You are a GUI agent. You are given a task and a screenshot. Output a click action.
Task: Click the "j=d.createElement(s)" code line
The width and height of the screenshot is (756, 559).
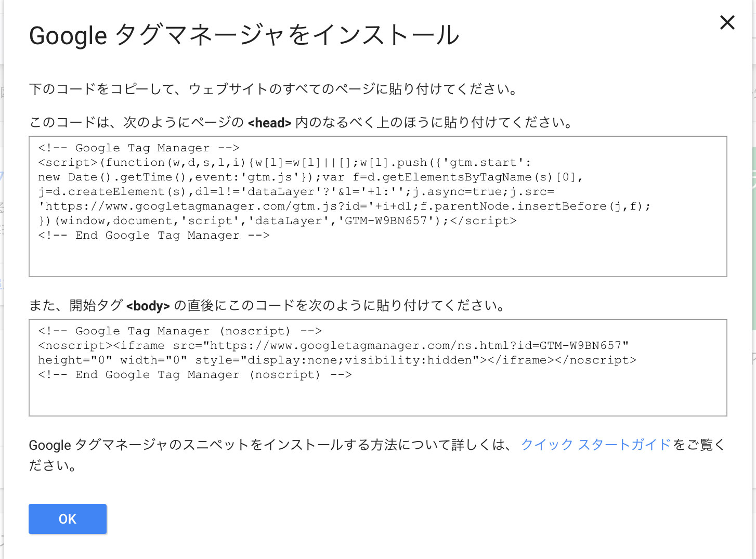(296, 192)
